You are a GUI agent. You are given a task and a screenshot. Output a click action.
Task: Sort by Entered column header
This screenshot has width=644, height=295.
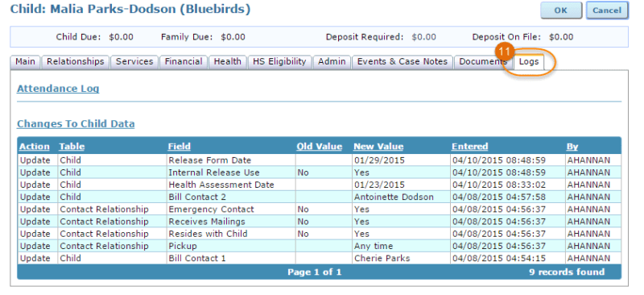coord(470,147)
